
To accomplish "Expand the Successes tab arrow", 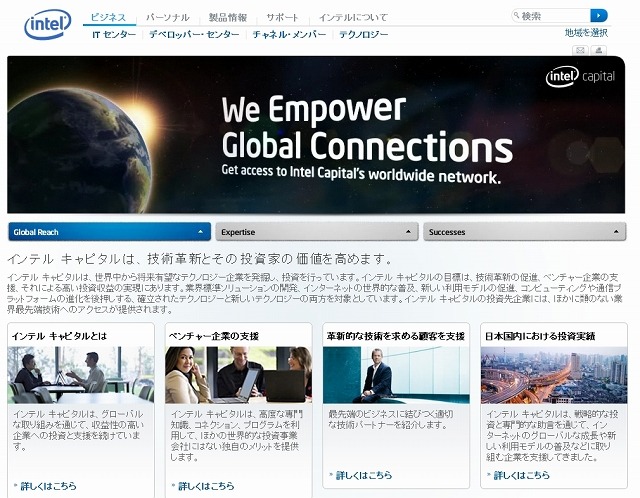I will click(616, 232).
